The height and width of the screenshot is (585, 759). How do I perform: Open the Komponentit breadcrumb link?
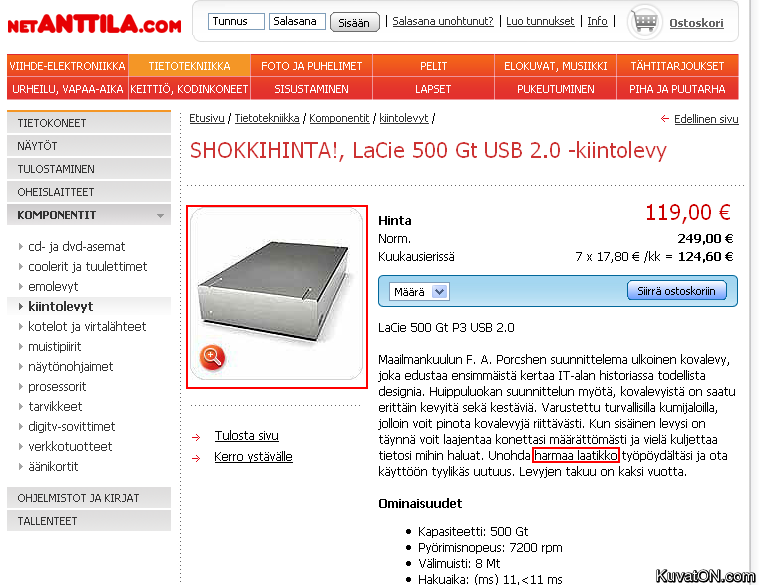click(x=339, y=118)
